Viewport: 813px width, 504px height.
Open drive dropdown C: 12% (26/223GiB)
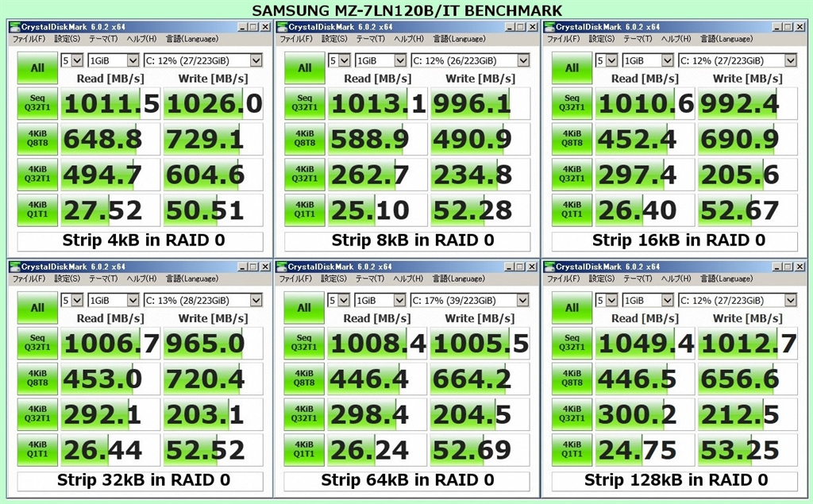pos(470,60)
